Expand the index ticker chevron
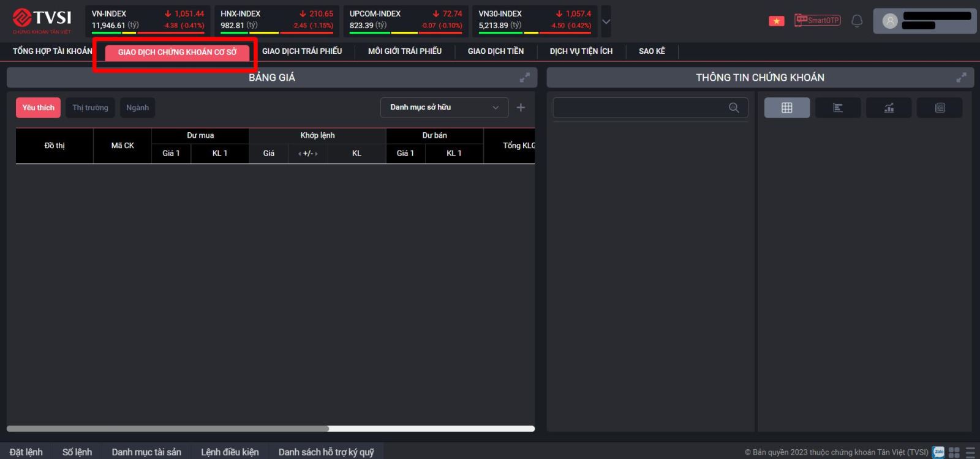Screen dimensions: 980x459 (606, 21)
